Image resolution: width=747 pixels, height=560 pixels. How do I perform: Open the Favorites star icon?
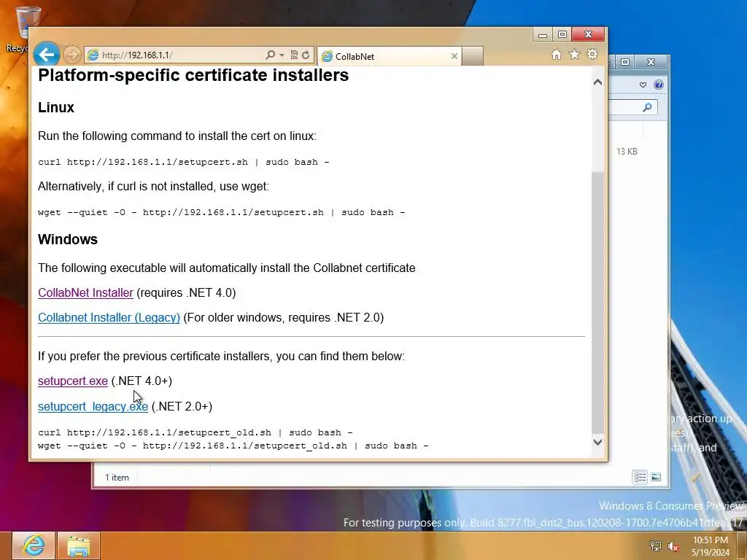[x=575, y=55]
